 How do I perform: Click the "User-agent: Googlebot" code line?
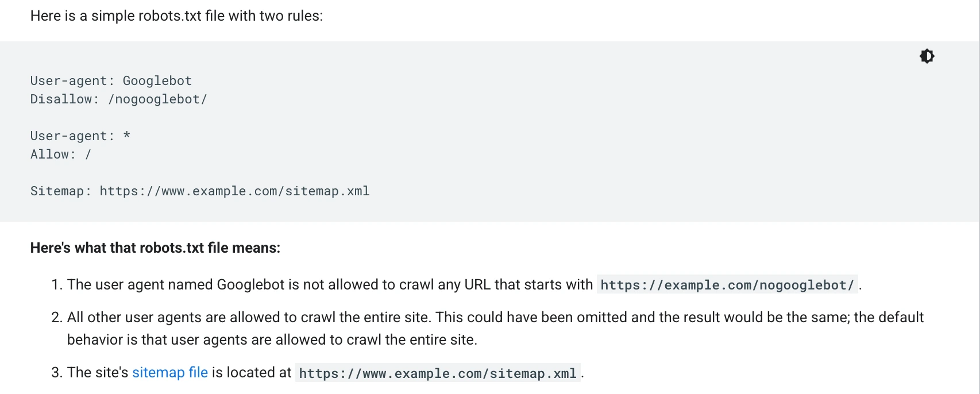pos(111,81)
